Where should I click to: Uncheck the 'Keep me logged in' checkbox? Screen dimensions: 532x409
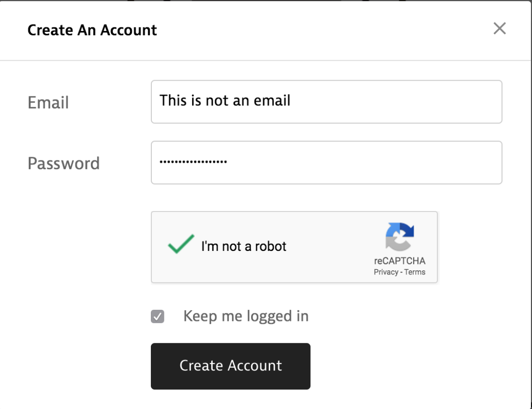[x=157, y=316]
